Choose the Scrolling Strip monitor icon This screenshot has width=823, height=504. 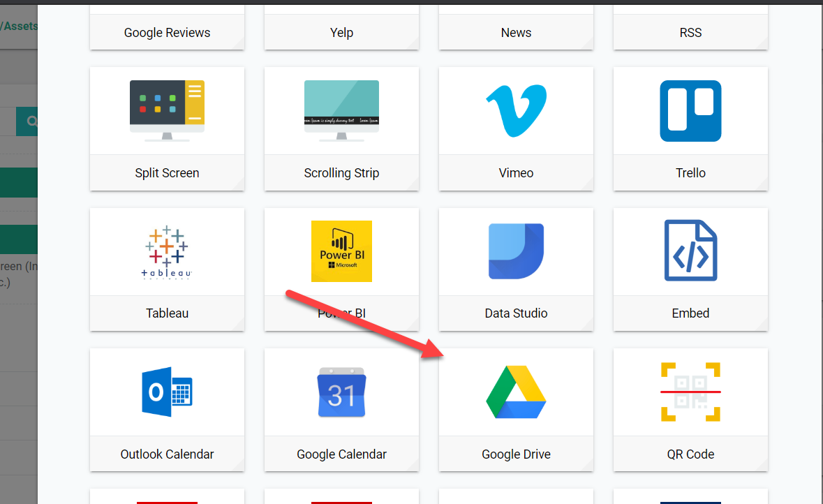tap(341, 111)
